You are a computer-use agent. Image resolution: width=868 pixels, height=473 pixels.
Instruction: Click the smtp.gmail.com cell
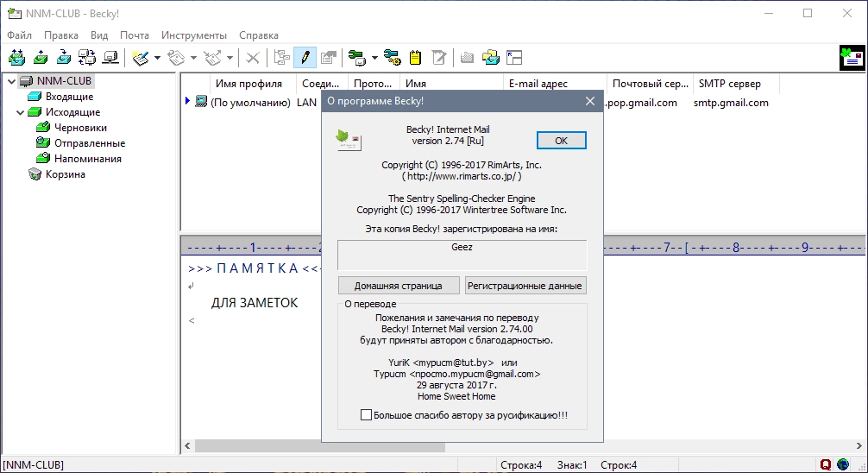(731, 103)
